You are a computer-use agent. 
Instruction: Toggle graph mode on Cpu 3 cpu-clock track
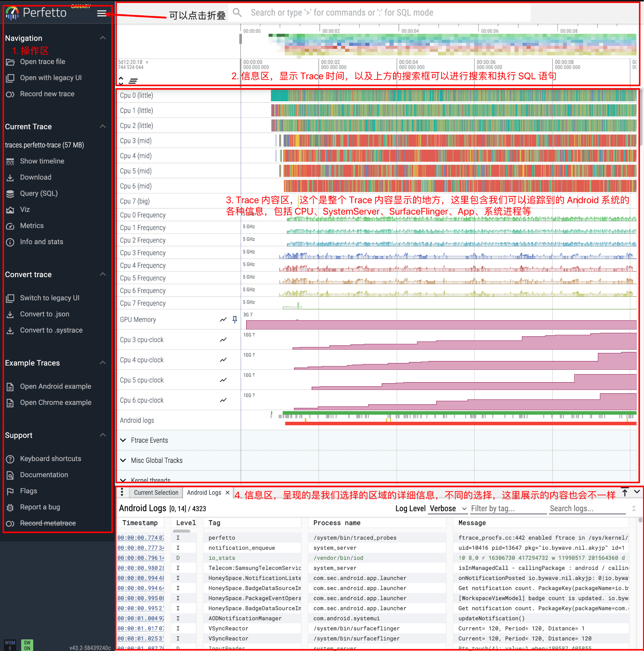click(x=223, y=339)
